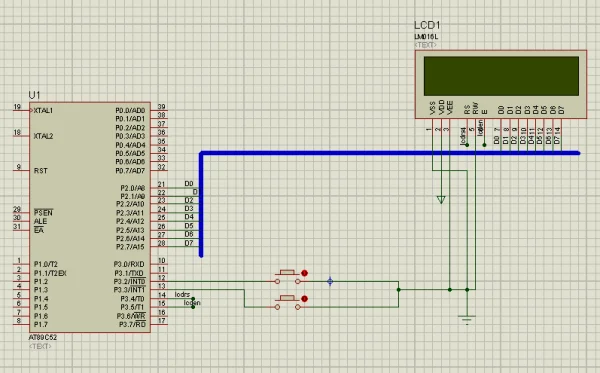Select the upper push button on P3.2/INT0 line
The height and width of the screenshot is (373, 600).
(x=287, y=277)
